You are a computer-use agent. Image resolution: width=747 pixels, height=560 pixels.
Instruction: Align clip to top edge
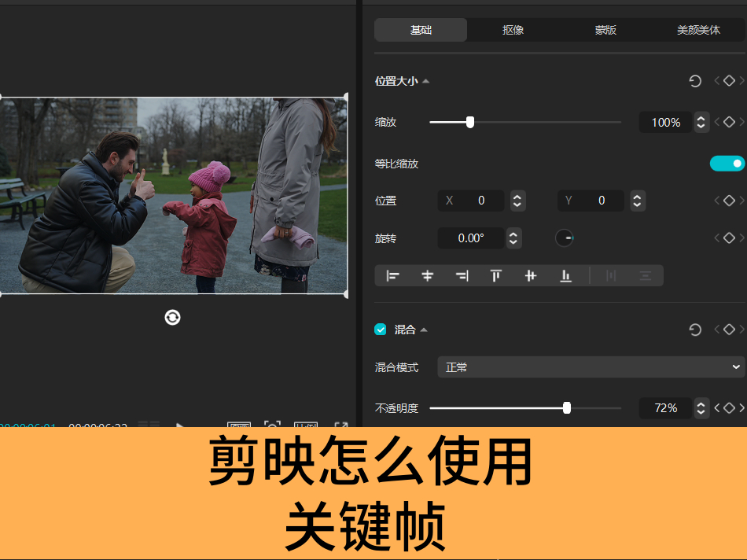pyautogui.click(x=496, y=276)
